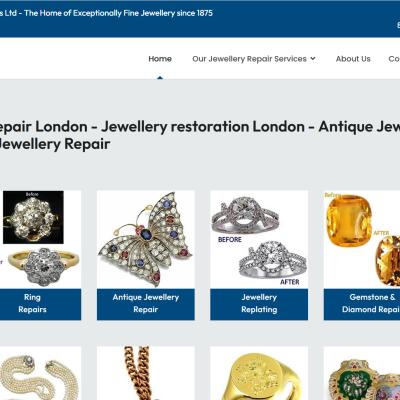Open the pearl necklace image tile

[40, 373]
